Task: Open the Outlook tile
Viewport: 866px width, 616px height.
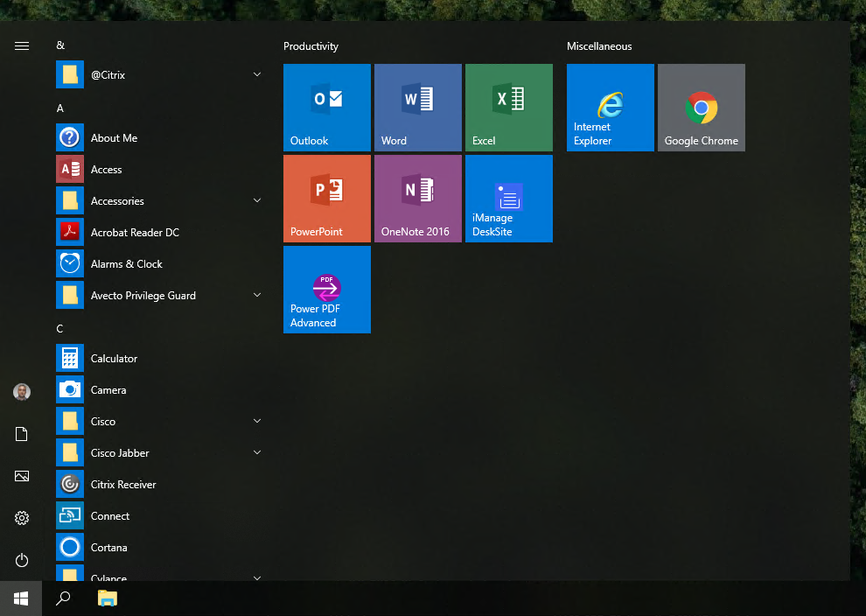Action: (327, 107)
